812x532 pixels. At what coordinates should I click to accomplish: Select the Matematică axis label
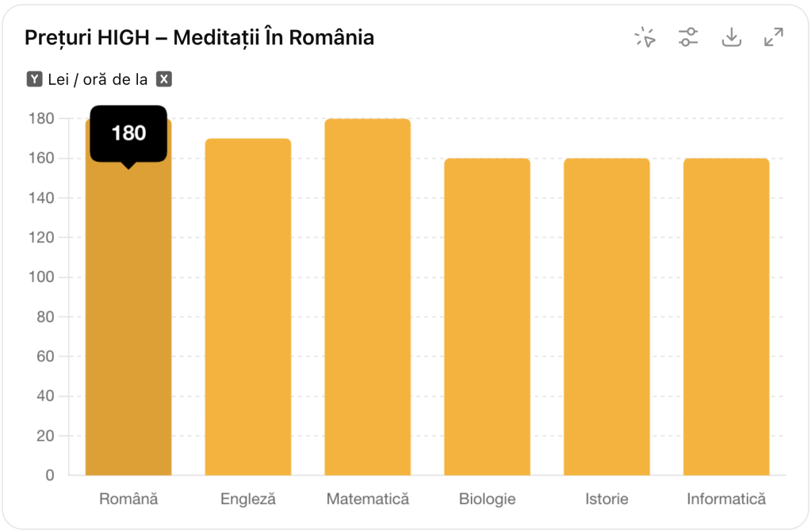click(368, 499)
